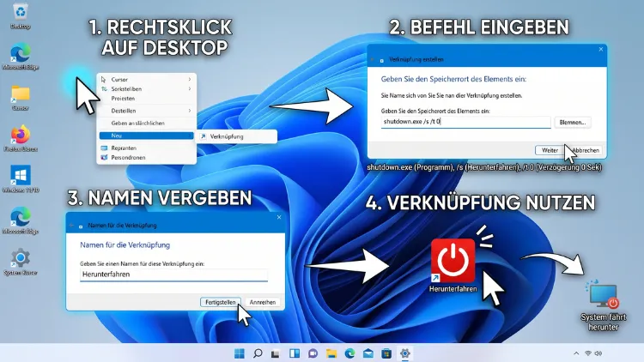Choose Persondronen in the context menu
The image size is (644, 362).
(146, 157)
